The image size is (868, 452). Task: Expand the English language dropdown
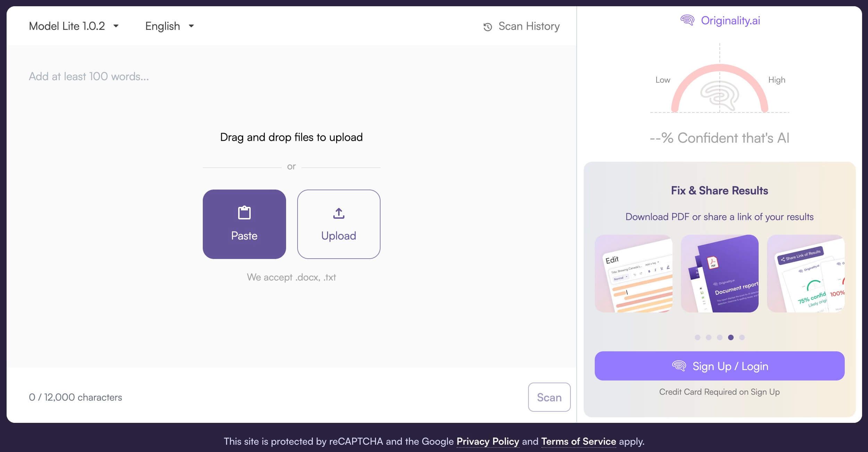(x=169, y=26)
